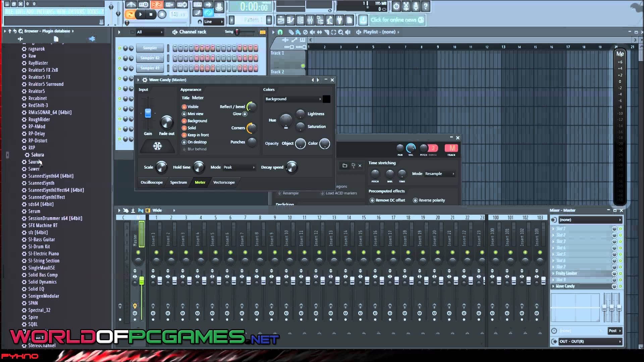Open the Channel rack All filter dropdown
This screenshot has width=644, height=362.
pos(150,32)
